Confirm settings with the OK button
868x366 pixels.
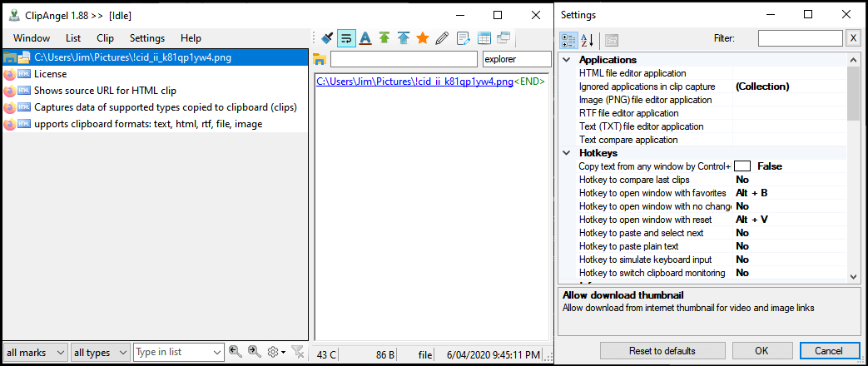tap(761, 350)
